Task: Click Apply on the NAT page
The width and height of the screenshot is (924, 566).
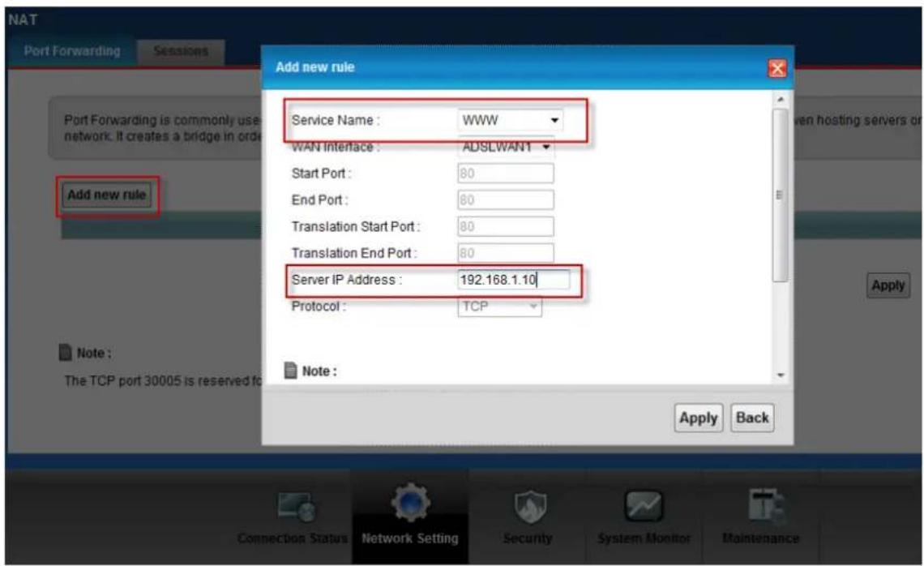Action: pos(888,286)
